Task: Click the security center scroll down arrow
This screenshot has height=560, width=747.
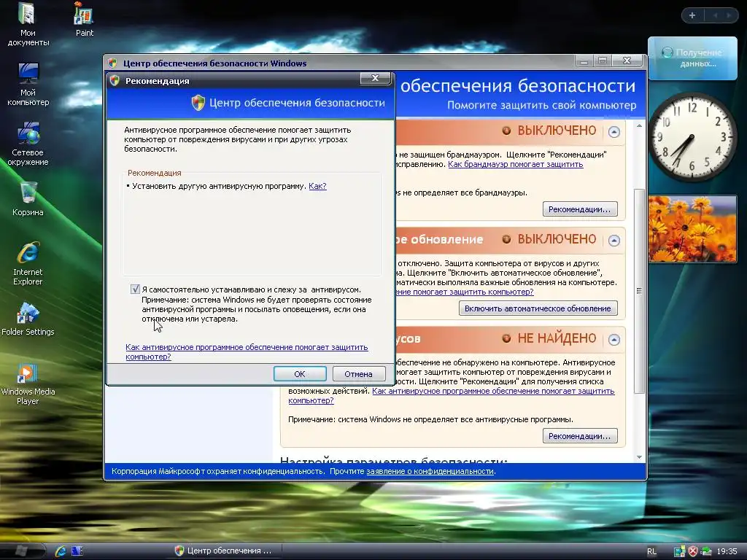Action: (x=639, y=457)
